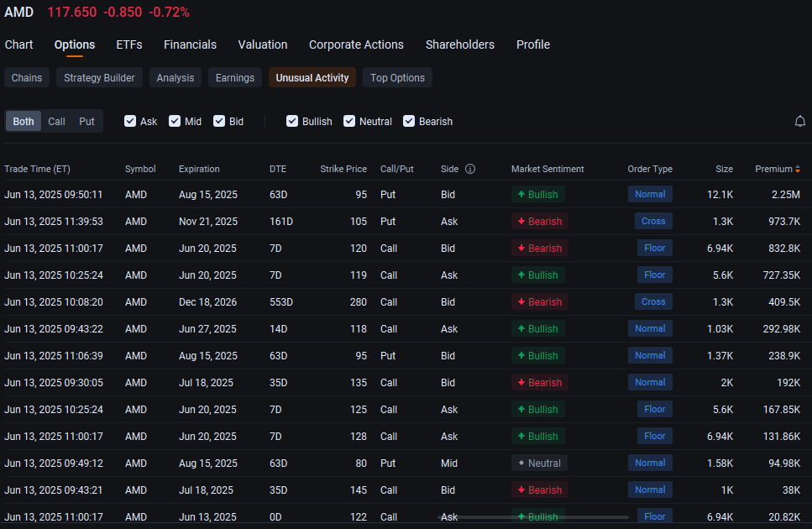Image resolution: width=812 pixels, height=529 pixels.
Task: Select the Both option type filter
Action: point(24,121)
